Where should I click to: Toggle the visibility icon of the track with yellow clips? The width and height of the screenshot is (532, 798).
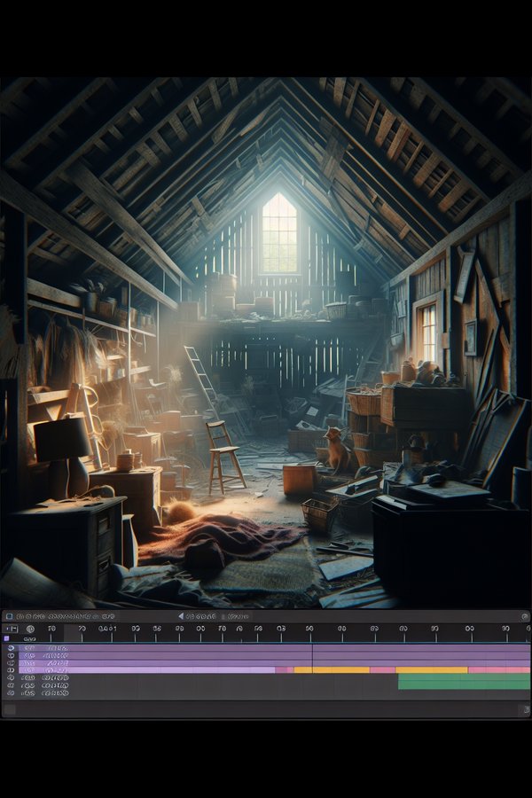pyautogui.click(x=12, y=670)
